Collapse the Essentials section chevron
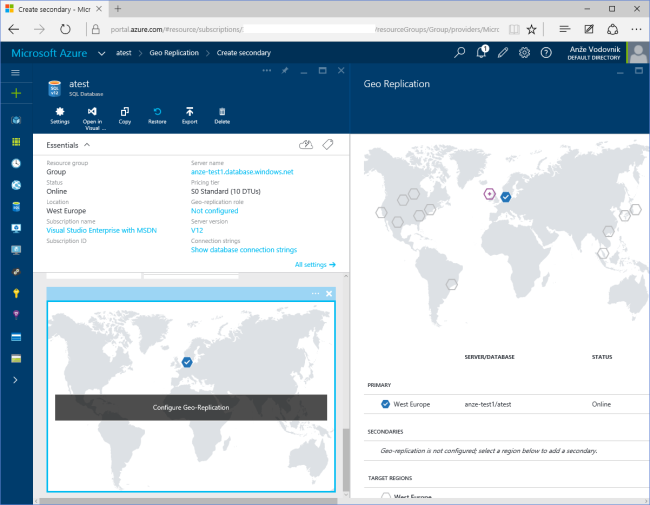 click(x=87, y=145)
